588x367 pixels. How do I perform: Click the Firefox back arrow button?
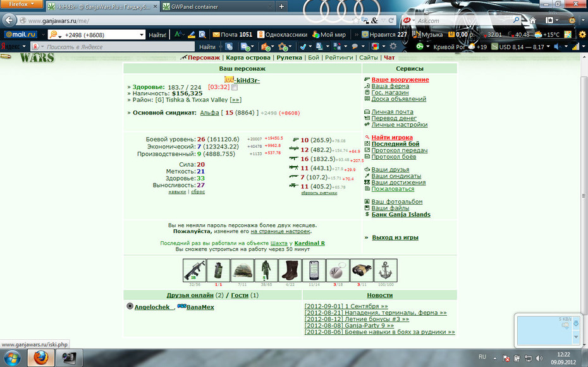pos(9,20)
